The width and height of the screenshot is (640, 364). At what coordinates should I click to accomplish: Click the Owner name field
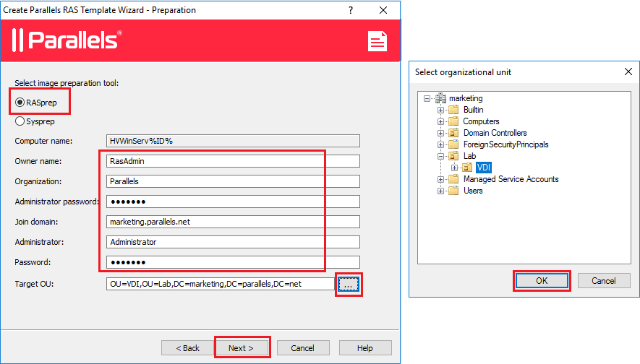(x=233, y=161)
